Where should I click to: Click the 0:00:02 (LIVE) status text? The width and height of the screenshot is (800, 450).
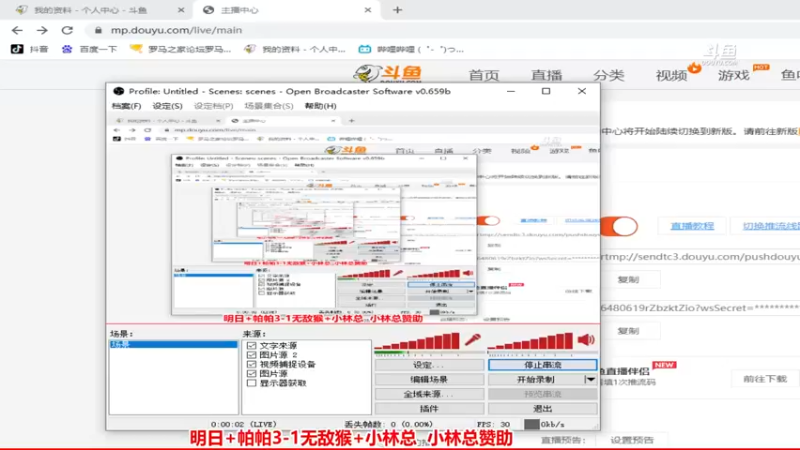(244, 424)
